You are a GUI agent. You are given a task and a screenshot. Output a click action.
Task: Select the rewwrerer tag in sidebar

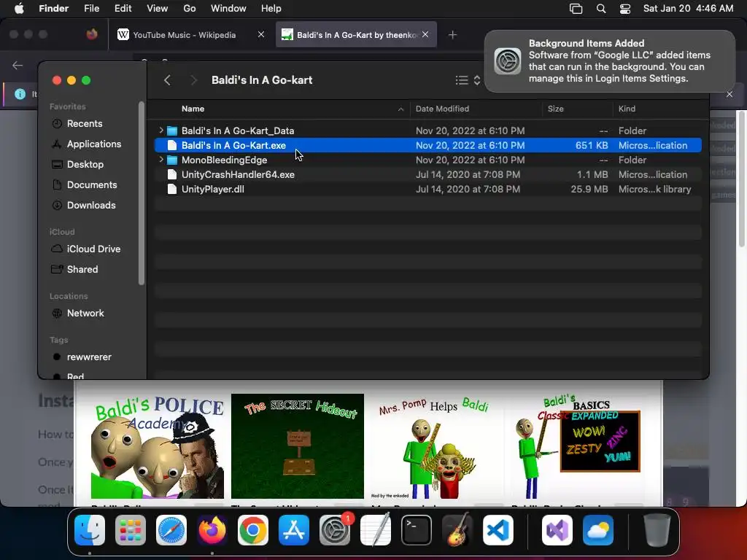[89, 357]
